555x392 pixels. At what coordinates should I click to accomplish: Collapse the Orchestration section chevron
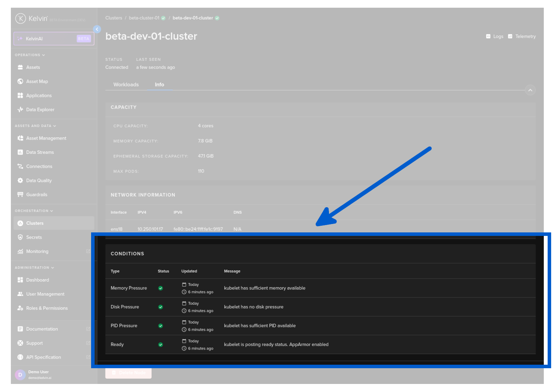(52, 211)
